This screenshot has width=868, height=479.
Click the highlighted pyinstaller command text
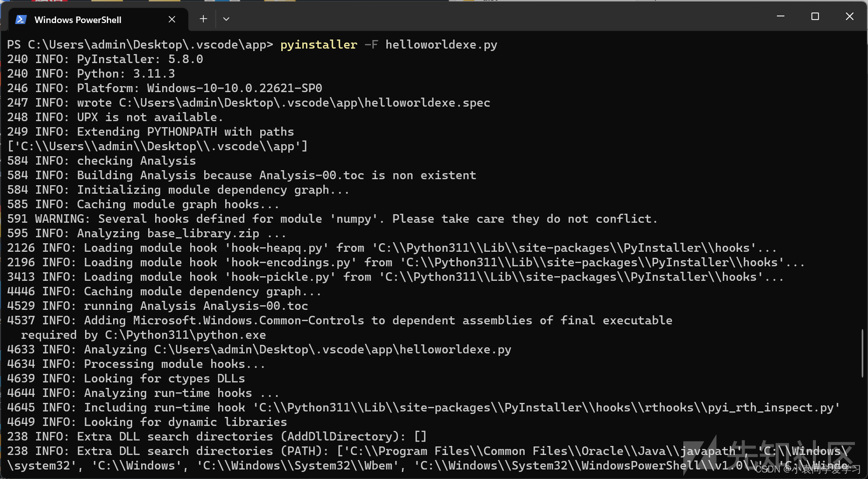point(318,45)
